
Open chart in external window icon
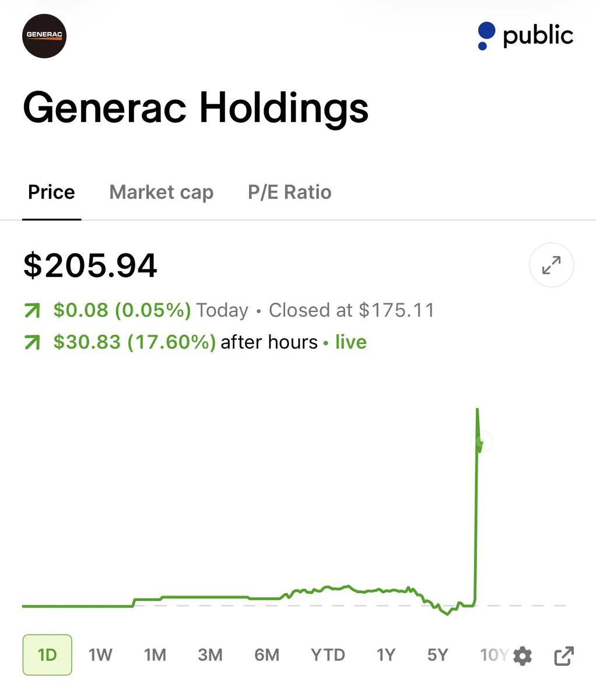(x=563, y=656)
